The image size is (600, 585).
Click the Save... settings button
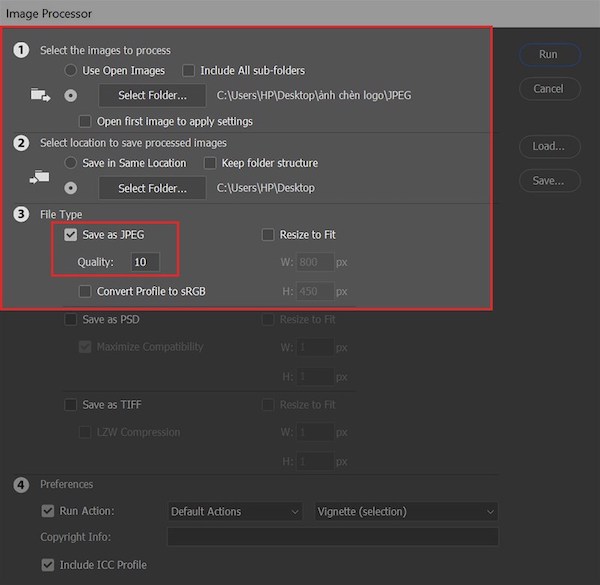pyautogui.click(x=548, y=181)
